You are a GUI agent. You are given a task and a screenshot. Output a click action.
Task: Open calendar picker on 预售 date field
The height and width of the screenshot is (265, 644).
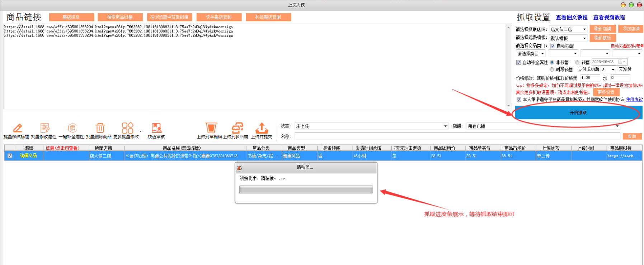[622, 62]
